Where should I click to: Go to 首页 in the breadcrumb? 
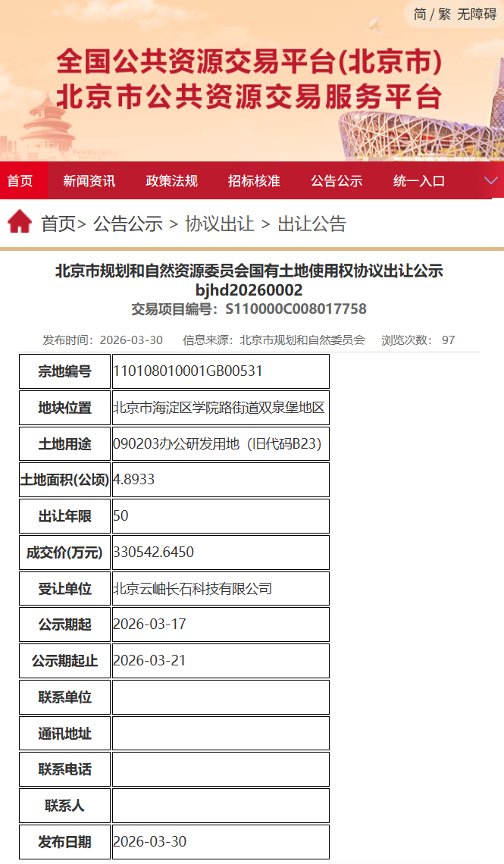pyautogui.click(x=58, y=224)
